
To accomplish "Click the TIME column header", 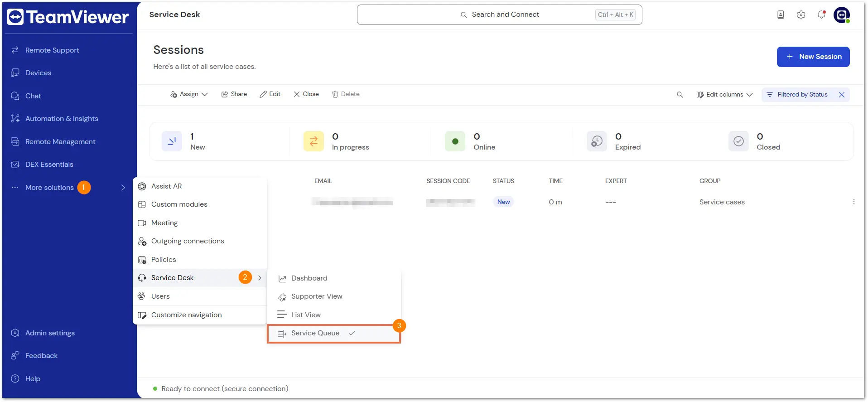I will click(555, 181).
